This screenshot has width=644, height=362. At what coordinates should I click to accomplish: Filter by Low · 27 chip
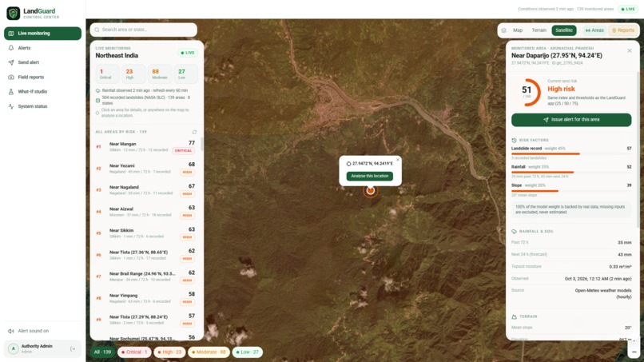point(247,352)
